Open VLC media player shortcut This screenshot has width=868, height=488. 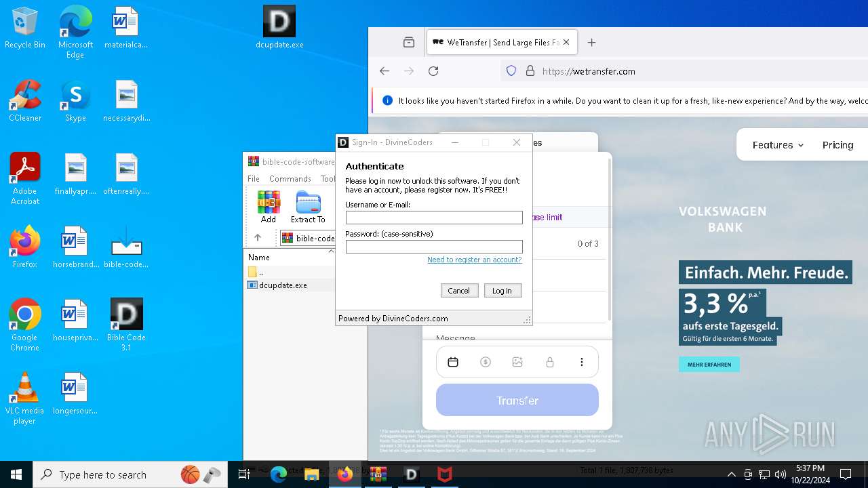point(25,399)
